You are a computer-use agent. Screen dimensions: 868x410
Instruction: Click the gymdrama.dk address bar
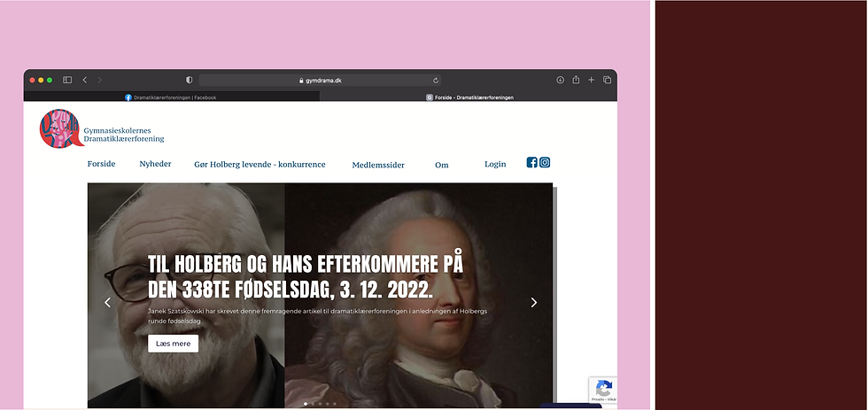320,81
